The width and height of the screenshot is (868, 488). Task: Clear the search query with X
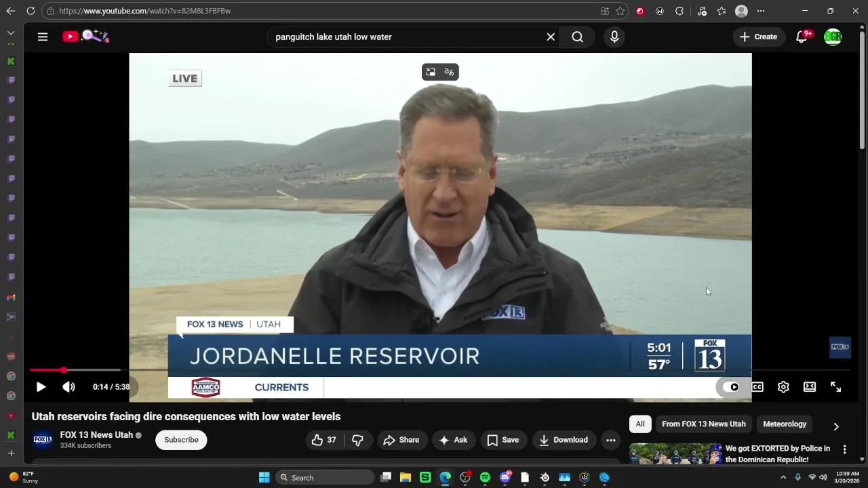pos(551,37)
